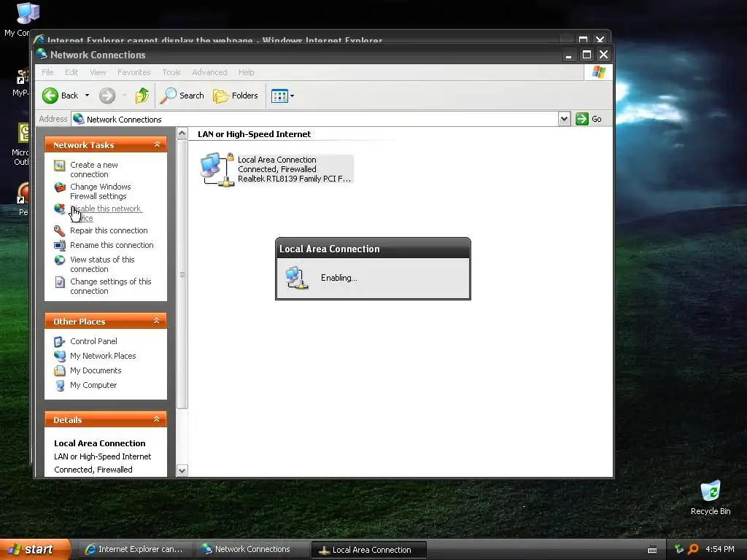Open My Network Places link
The width and height of the screenshot is (747, 560).
coord(103,356)
